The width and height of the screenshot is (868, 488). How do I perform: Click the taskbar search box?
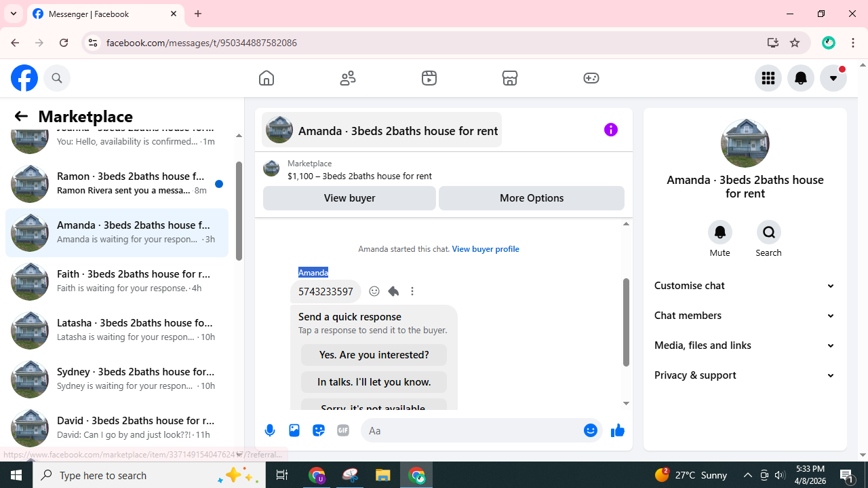(x=150, y=475)
